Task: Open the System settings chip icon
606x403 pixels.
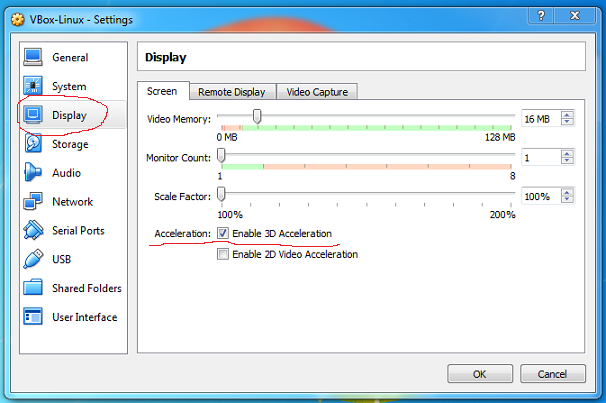Action: (x=33, y=86)
